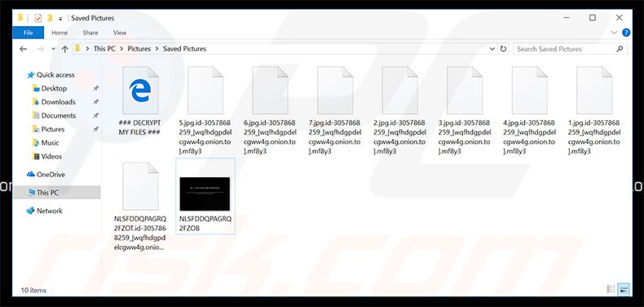644x307 pixels.
Task: Maximize the Saved Pictures window
Action: pos(593,18)
